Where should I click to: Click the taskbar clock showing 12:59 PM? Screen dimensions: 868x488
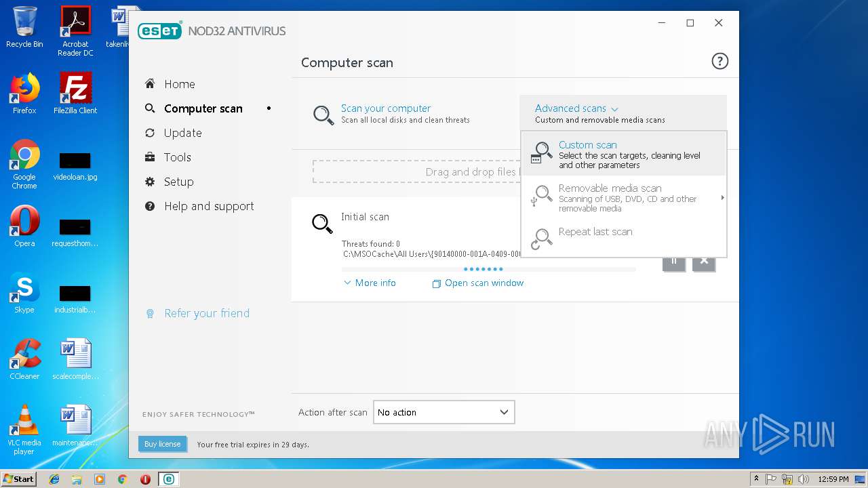tap(833, 479)
